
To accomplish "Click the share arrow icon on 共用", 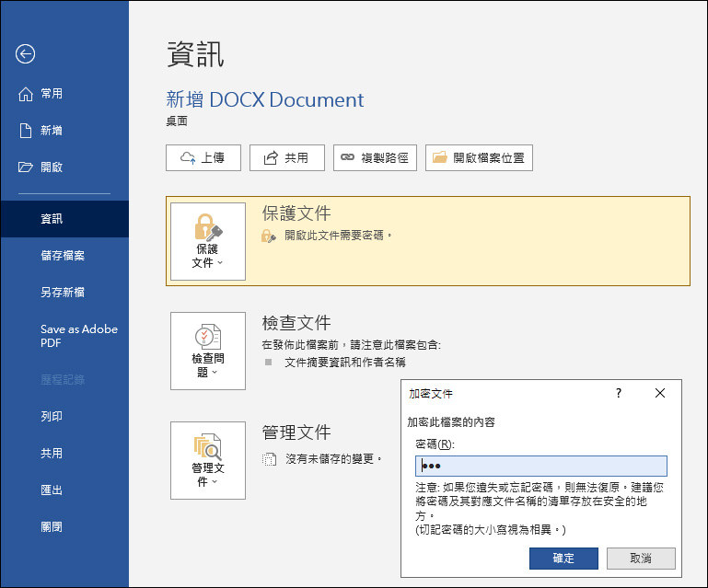I will click(271, 158).
